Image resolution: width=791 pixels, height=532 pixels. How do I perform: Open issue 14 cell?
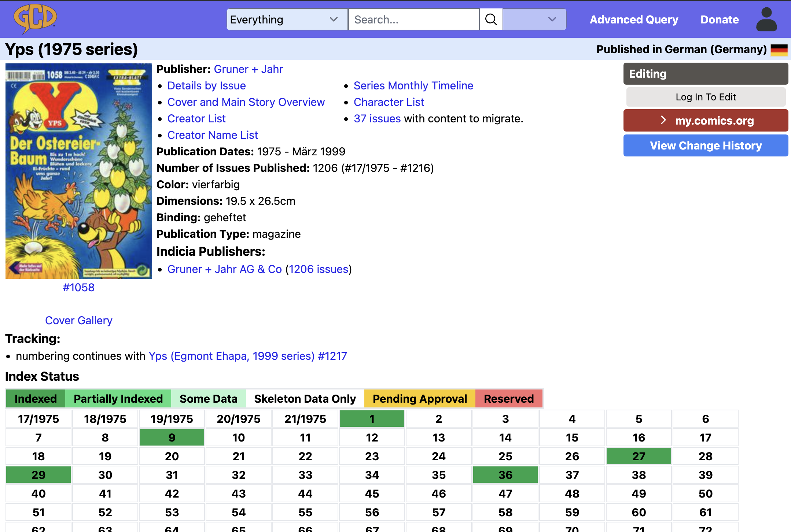pos(505,437)
